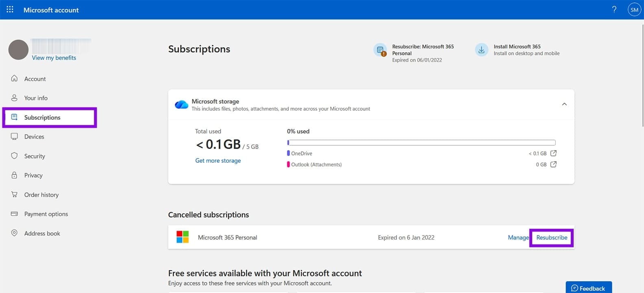The image size is (644, 293).
Task: Collapse the Microsoft storage card
Action: click(564, 104)
